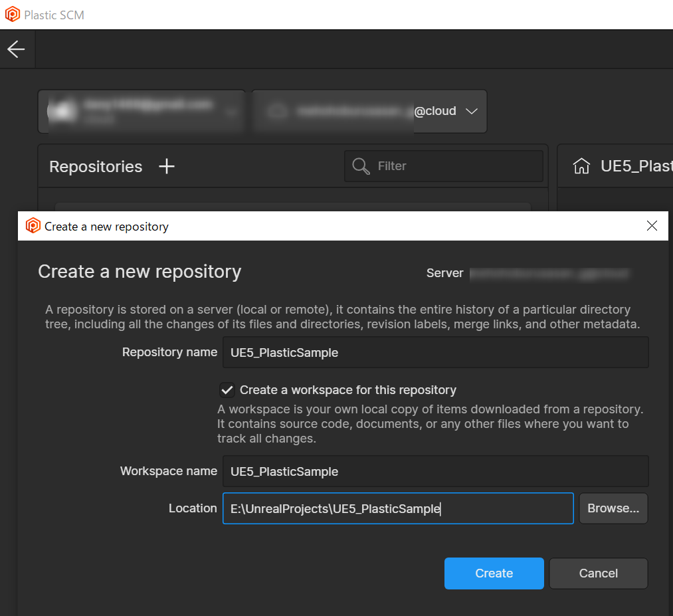Focus the Filter repositories field
This screenshot has width=673, height=616.
(x=444, y=166)
